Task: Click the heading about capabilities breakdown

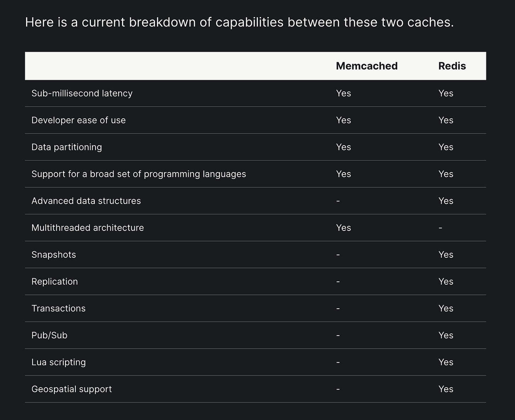Action: click(x=239, y=22)
